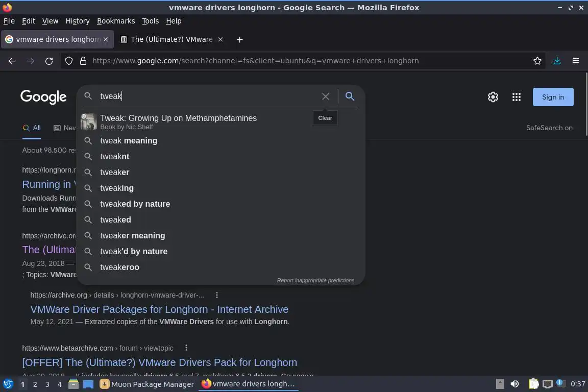Screen dimensions: 588x392
Task: Open the removable media tray icon
Action: pos(500,384)
